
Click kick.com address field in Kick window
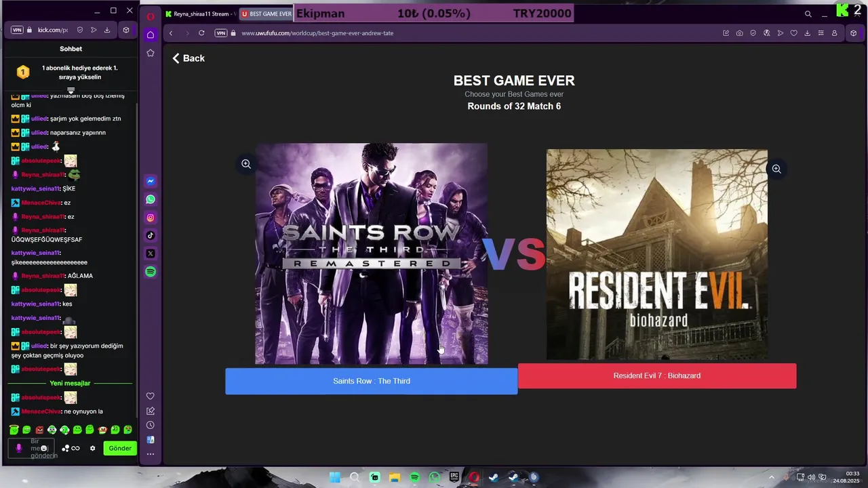(53, 30)
